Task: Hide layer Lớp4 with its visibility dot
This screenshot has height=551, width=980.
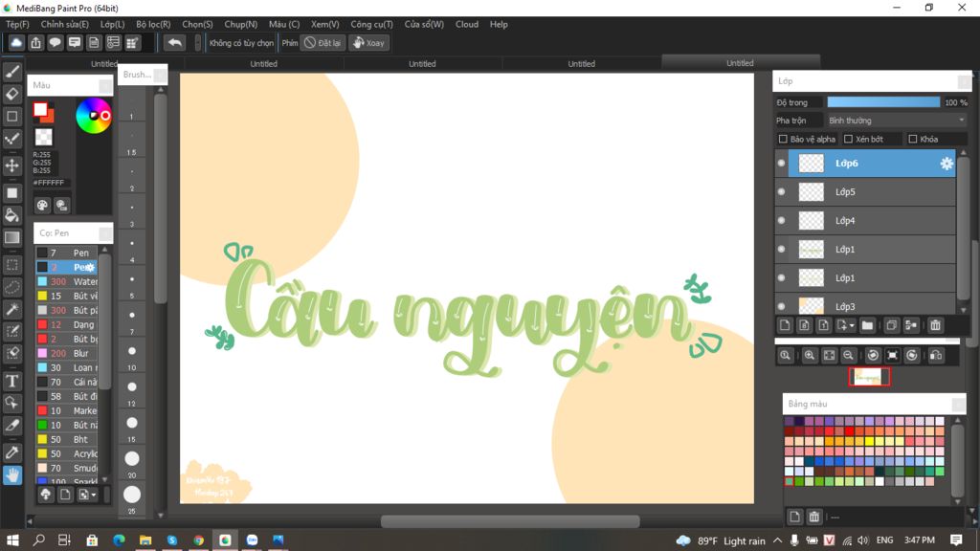Action: [781, 221]
